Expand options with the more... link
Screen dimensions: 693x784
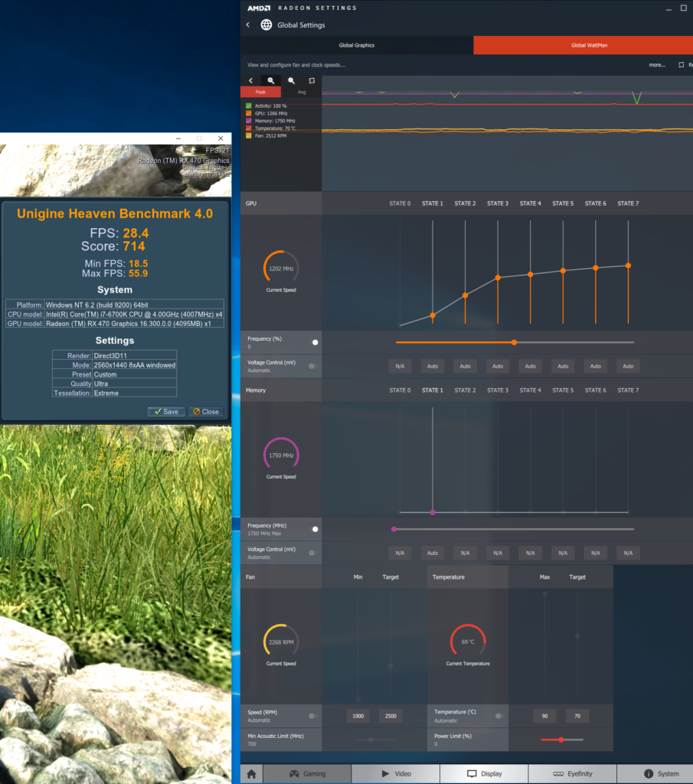(657, 65)
